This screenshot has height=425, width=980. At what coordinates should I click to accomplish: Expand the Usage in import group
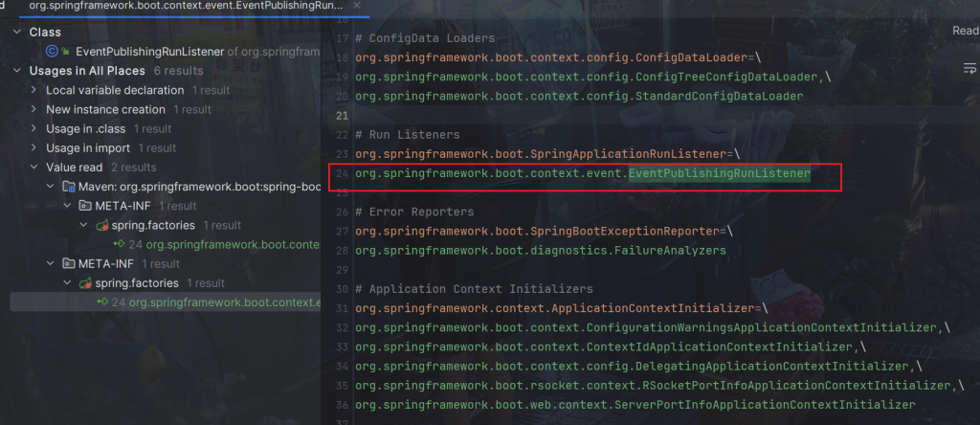coord(34,147)
